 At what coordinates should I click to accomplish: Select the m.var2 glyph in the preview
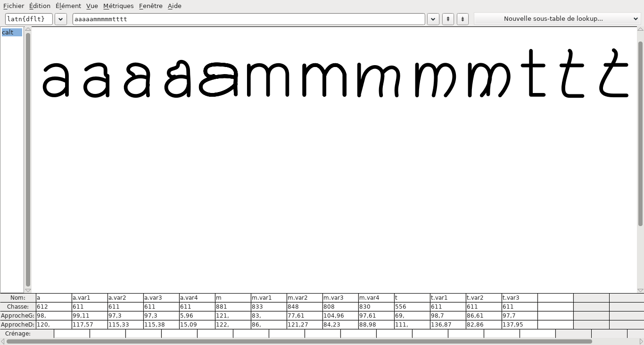[378, 80]
